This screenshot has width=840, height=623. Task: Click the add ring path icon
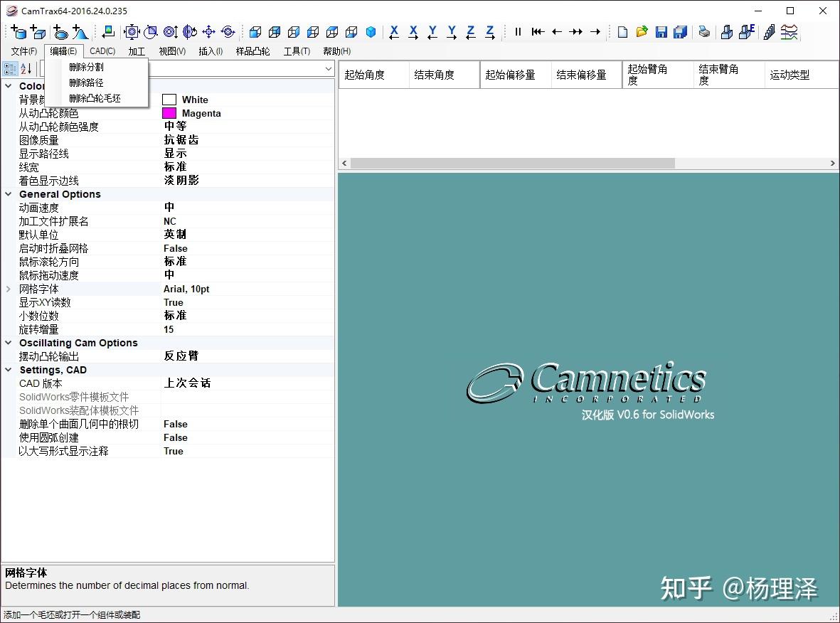tap(60, 32)
